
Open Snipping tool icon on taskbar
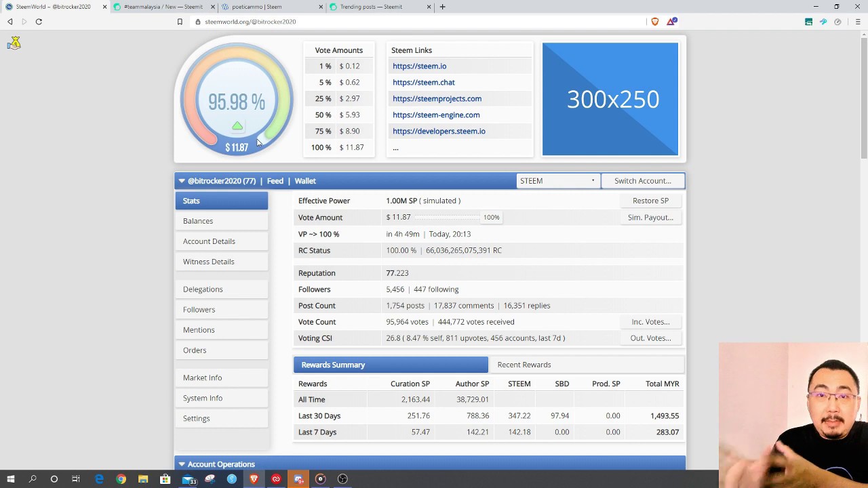coord(210,479)
